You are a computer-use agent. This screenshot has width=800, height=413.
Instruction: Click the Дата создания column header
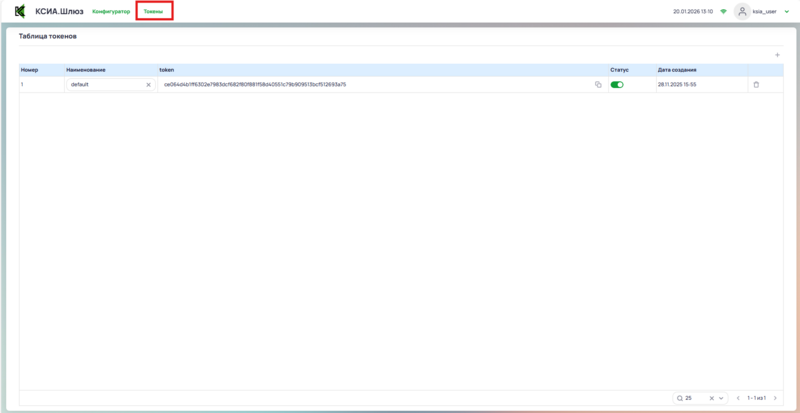677,70
